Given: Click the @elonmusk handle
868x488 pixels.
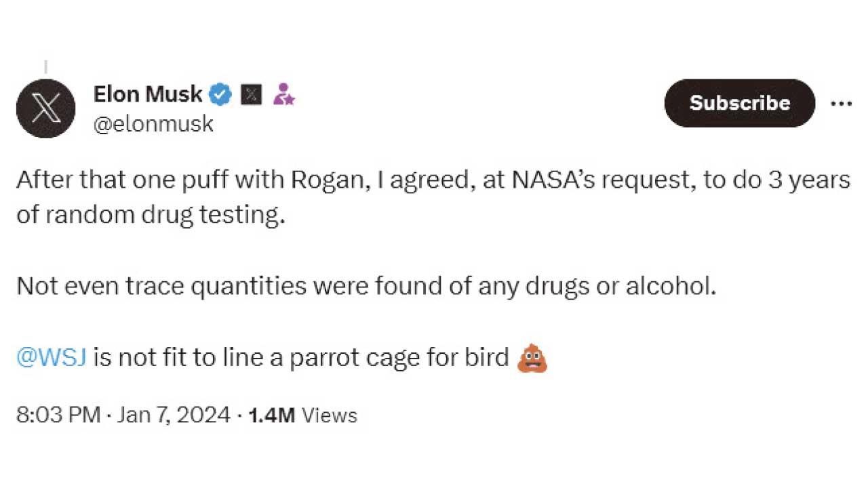Looking at the screenshot, I should 153,124.
